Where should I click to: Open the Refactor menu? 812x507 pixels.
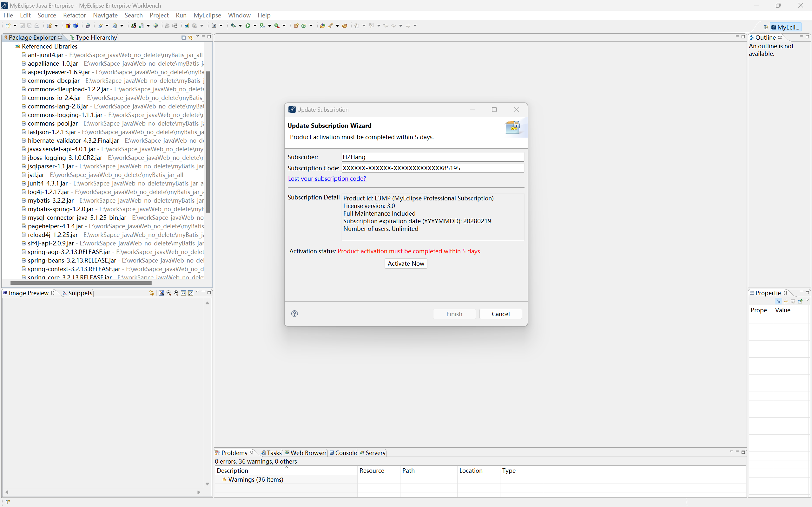point(74,15)
